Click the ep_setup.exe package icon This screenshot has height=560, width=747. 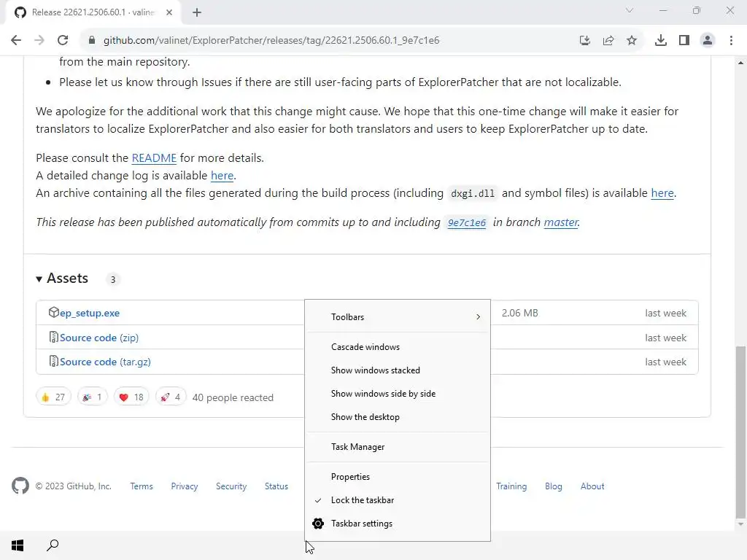(53, 312)
